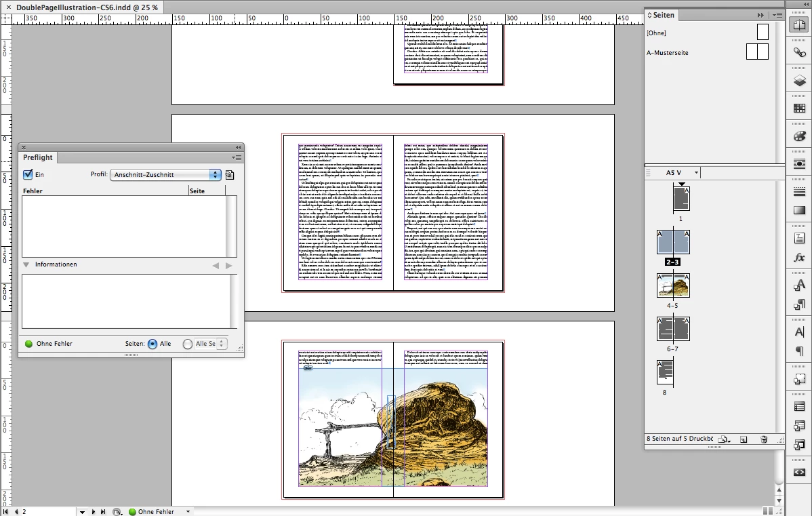Open the Paragraph pilcrow panel icon
812x516 pixels.
[799, 351]
